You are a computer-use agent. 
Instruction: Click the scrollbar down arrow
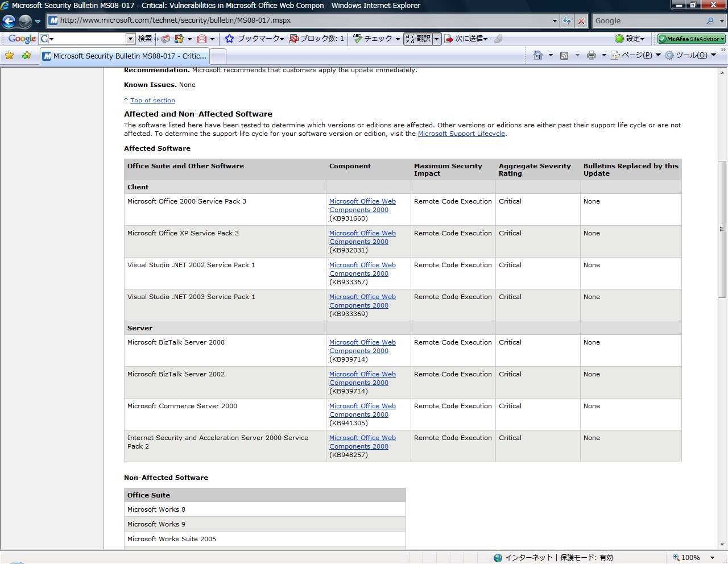click(722, 544)
